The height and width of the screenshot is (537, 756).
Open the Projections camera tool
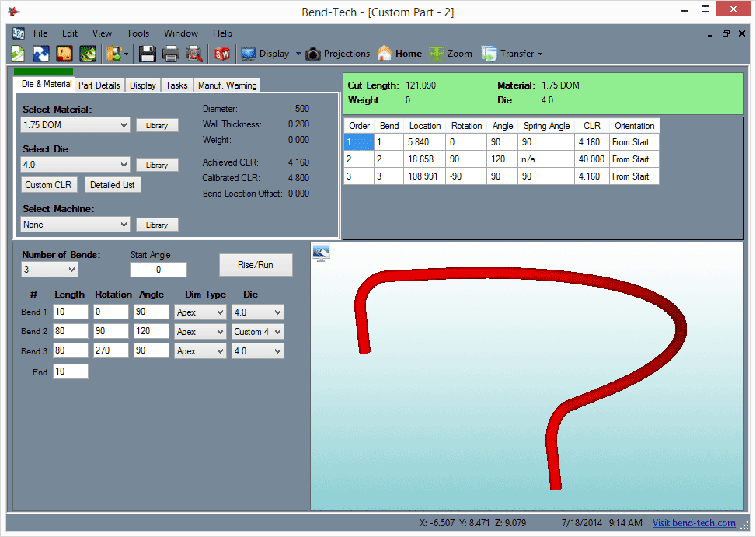point(338,54)
